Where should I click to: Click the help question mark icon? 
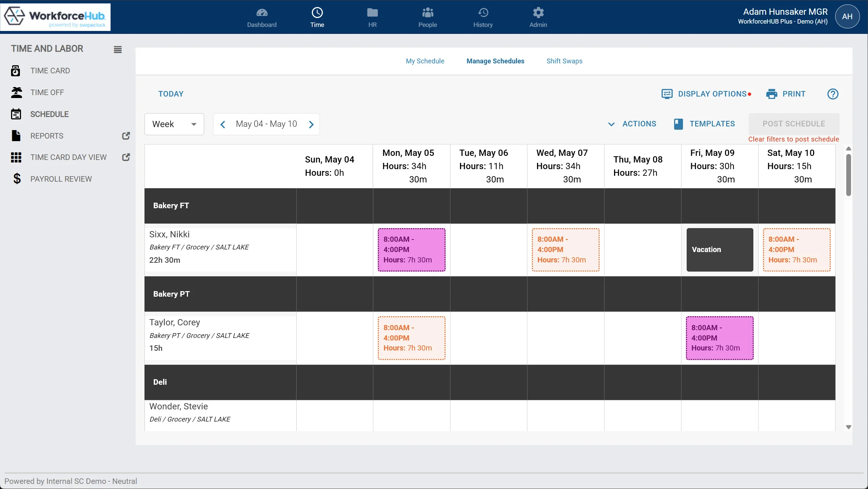833,94
